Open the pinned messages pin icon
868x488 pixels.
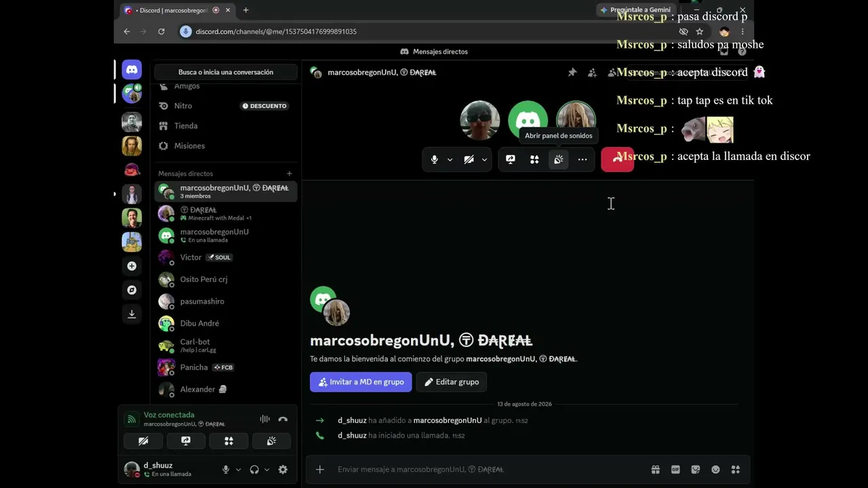click(572, 73)
